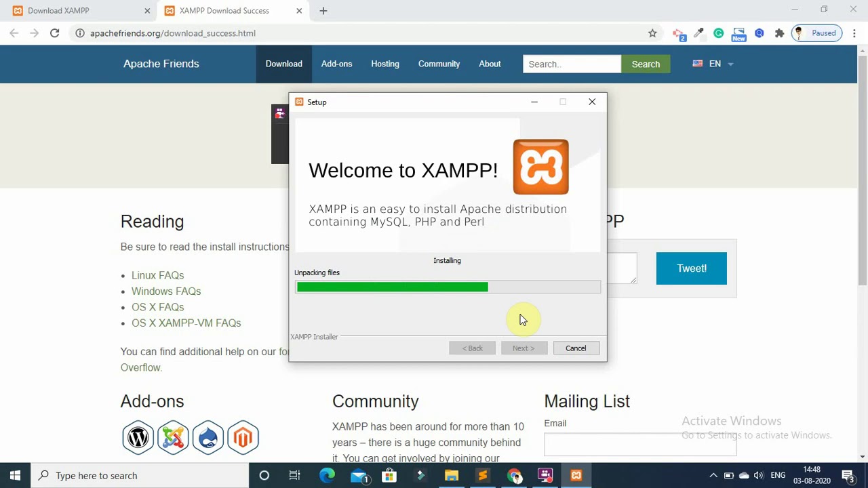
Task: Open Community in site navigation
Action: 439,64
